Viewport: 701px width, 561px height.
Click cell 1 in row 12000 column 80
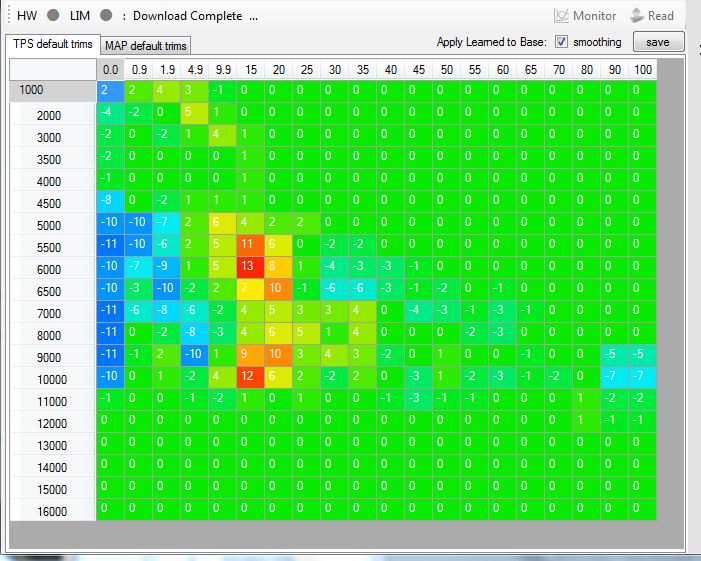pyautogui.click(x=587, y=421)
